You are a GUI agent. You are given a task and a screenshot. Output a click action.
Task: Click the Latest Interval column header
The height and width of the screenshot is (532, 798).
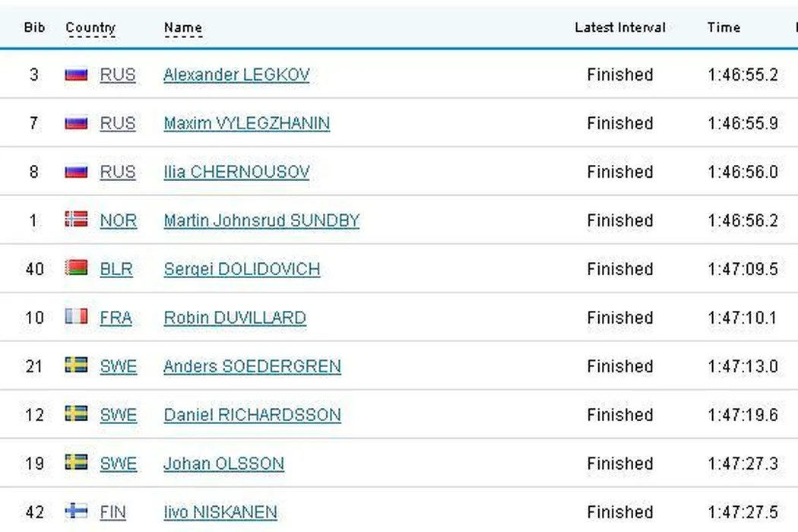[619, 27]
